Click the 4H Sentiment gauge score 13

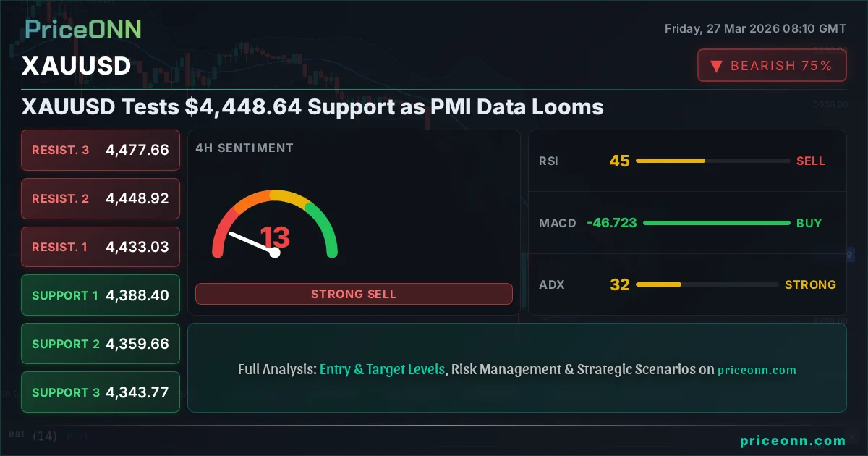point(275,237)
